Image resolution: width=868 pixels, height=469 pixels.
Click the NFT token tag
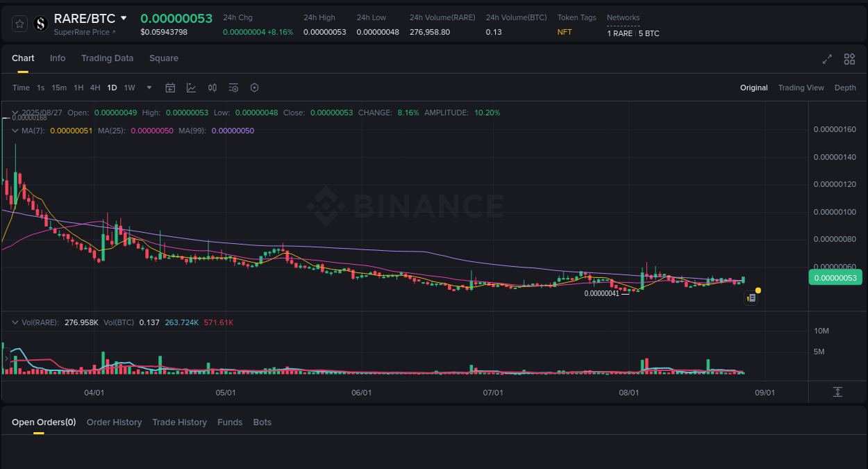tap(565, 32)
